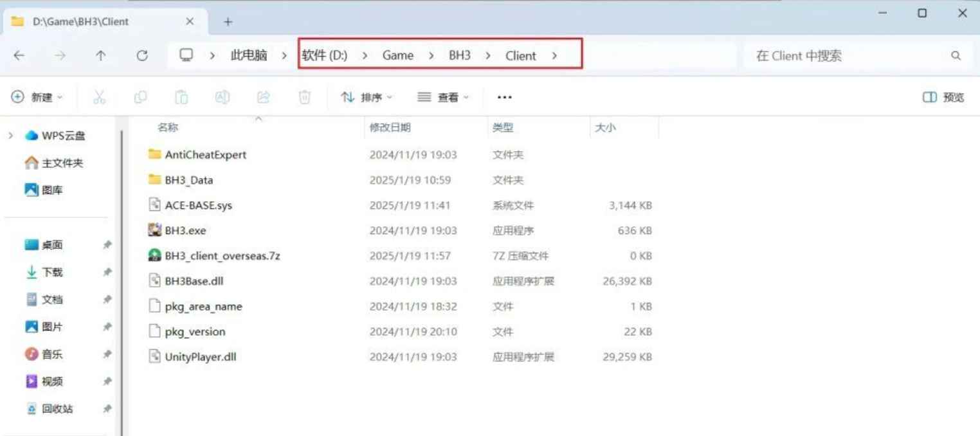Click the Delete trash icon

304,96
